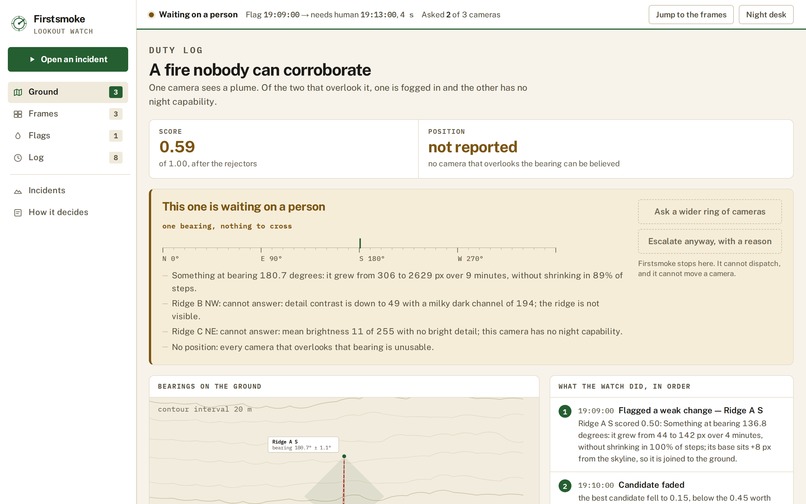Click the Frames grid icon

point(18,114)
